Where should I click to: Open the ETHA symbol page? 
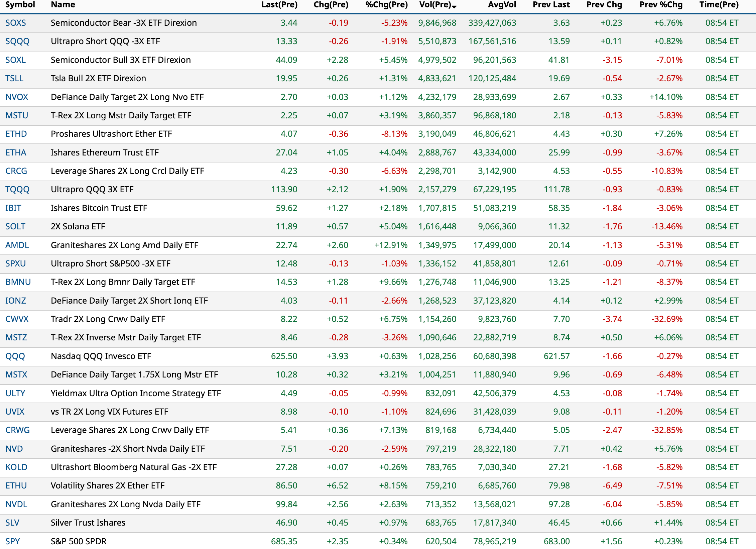(x=16, y=152)
